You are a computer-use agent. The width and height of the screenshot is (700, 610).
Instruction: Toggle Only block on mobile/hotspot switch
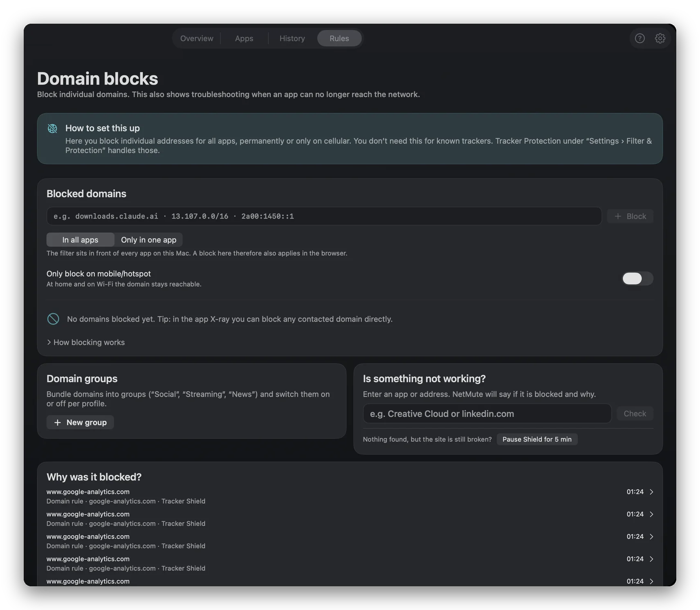tap(637, 279)
